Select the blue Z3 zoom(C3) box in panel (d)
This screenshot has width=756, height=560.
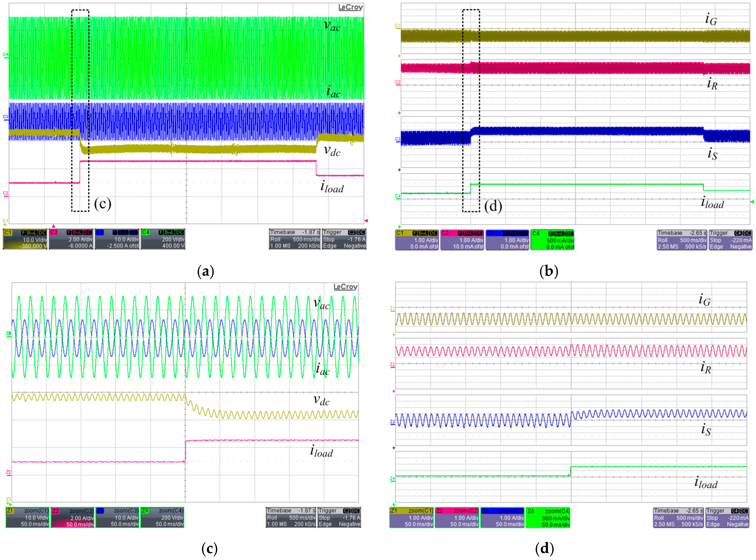pyautogui.click(x=502, y=518)
